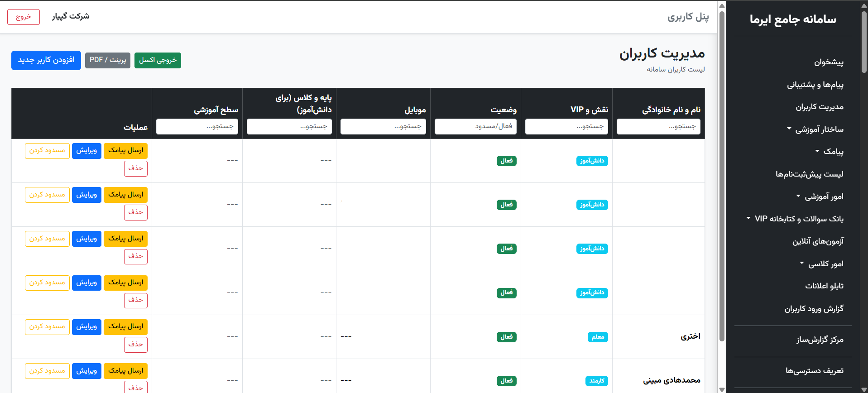Focus search box under نقش و VIP

coord(566,127)
